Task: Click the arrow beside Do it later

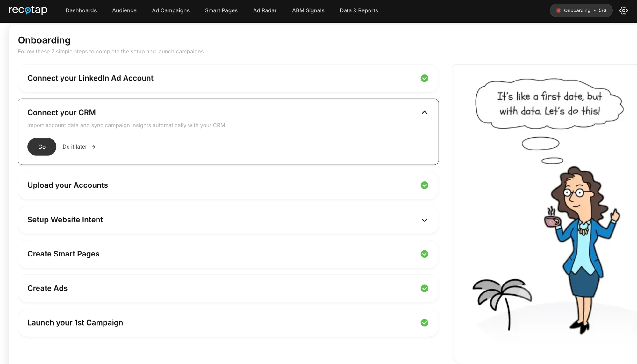Action: click(93, 147)
